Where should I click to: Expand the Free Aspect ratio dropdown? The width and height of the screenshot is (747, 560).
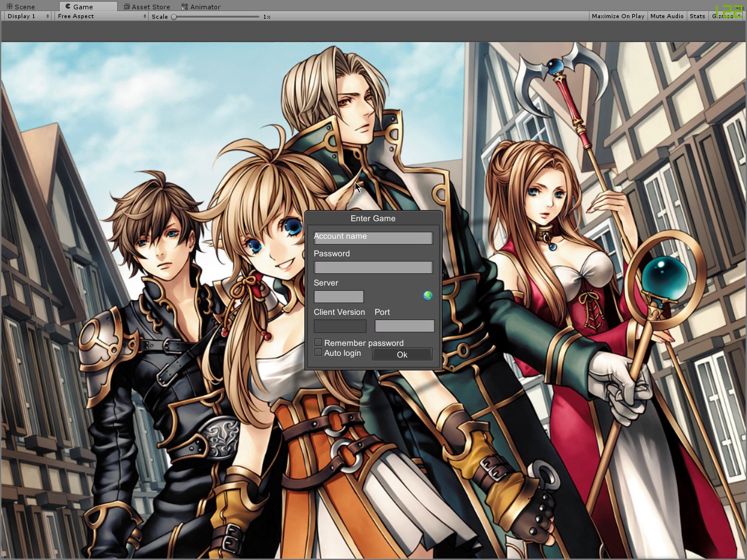(x=102, y=16)
